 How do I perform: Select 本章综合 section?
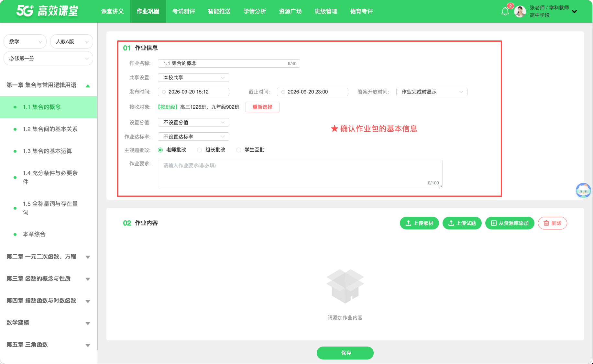[x=48, y=234]
